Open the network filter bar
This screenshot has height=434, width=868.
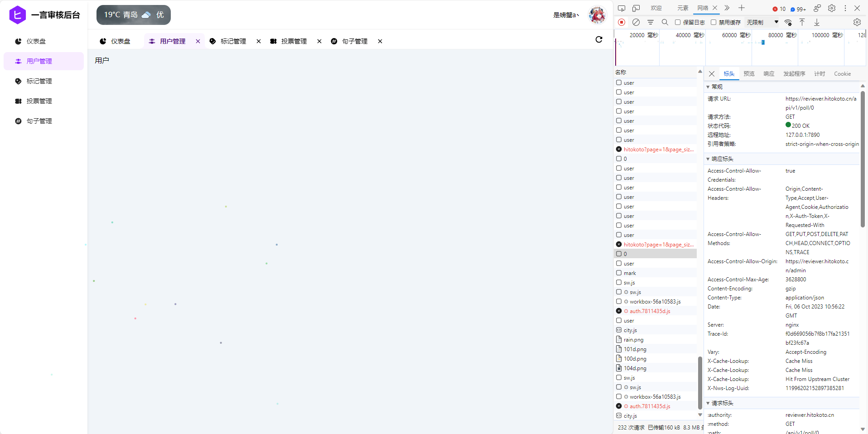pyautogui.click(x=651, y=22)
